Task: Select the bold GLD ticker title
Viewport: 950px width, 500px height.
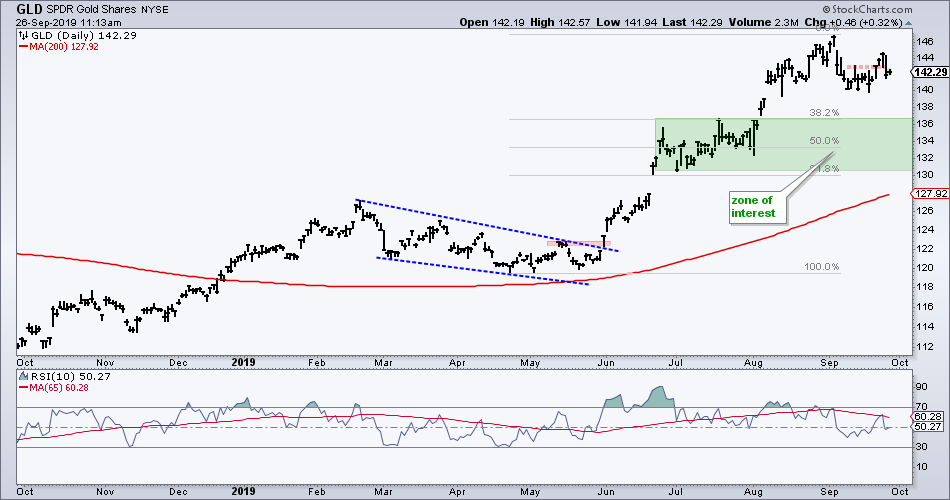Action: [x=29, y=9]
